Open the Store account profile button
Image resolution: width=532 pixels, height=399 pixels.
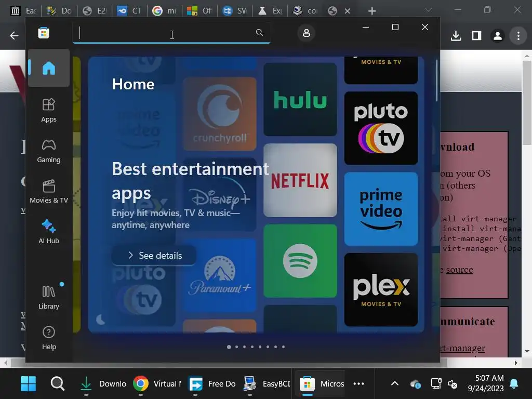[307, 33]
